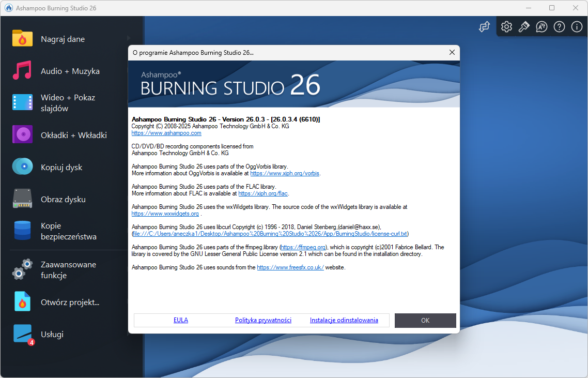Viewport: 588px width, 378px height.
Task: Open the Instalacje odinstalowania link
Action: [x=344, y=320]
